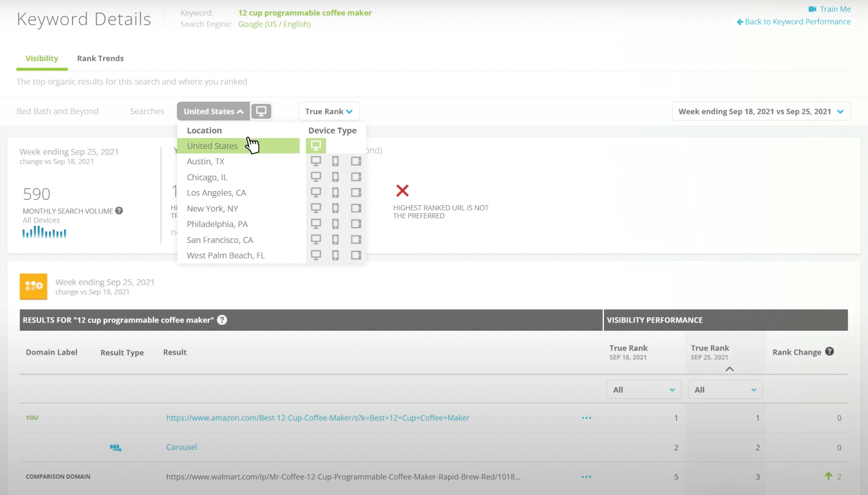Image resolution: width=868 pixels, height=495 pixels.
Task: Switch to the Visibility tab
Action: (x=42, y=58)
